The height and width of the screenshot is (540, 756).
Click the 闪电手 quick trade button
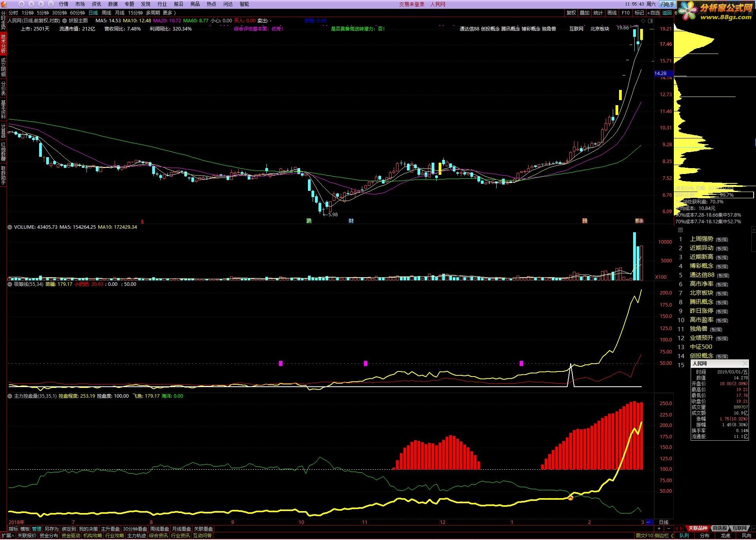(668, 4)
